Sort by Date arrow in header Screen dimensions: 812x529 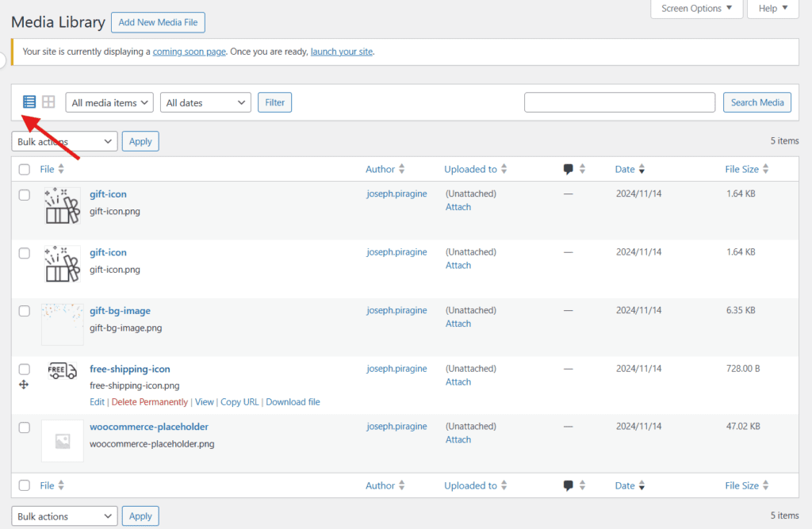pyautogui.click(x=642, y=169)
